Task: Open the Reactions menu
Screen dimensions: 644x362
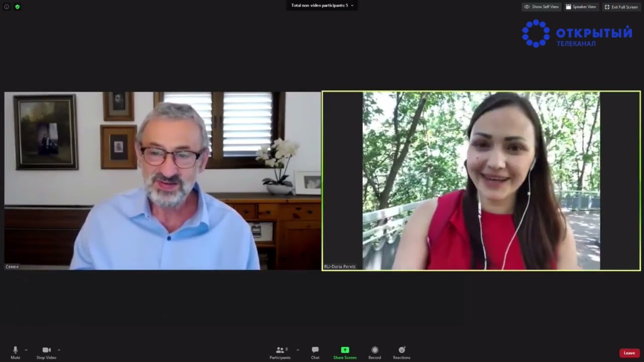Action: point(401,352)
